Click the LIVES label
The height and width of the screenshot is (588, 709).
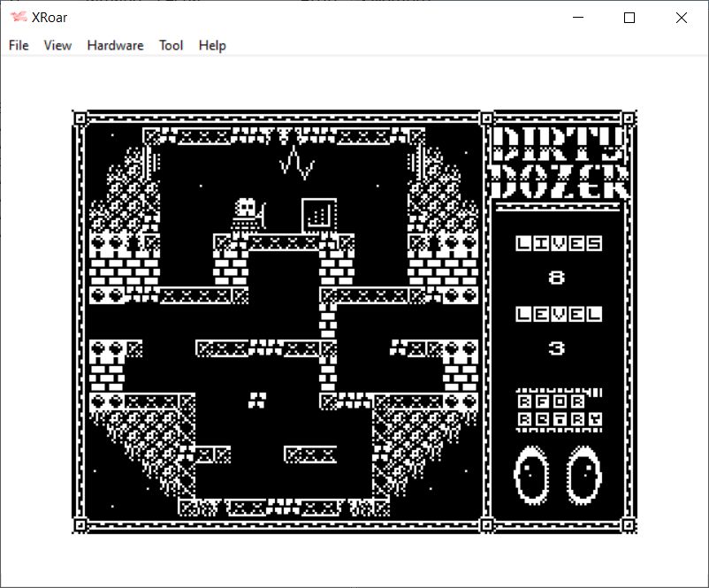559,243
